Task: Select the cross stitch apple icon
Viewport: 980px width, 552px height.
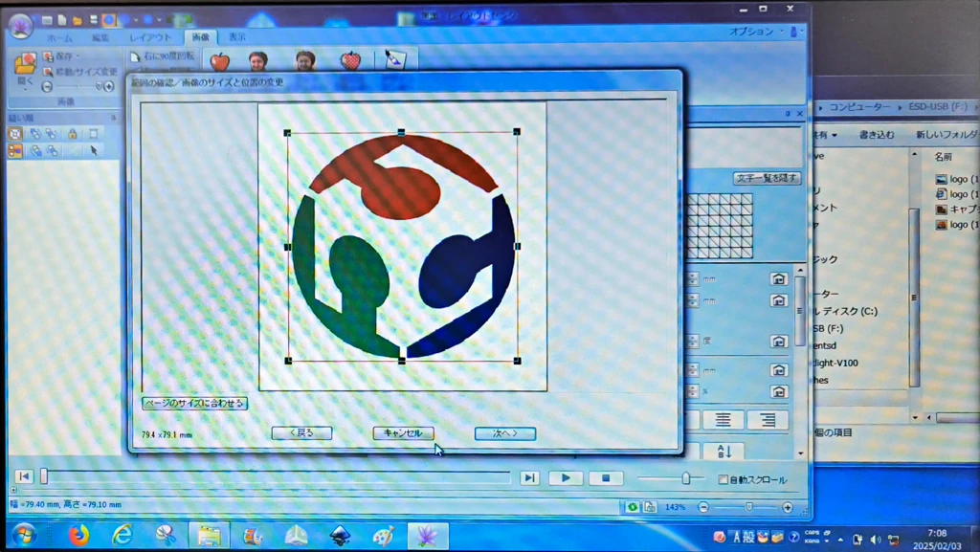Action: [350, 60]
